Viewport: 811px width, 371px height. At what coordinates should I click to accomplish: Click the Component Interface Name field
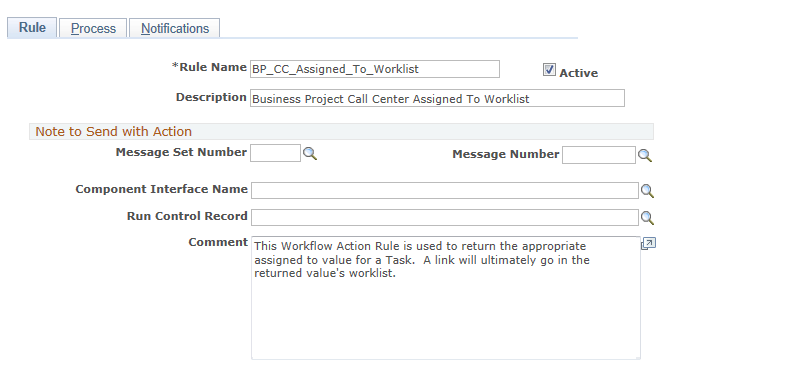[x=445, y=190]
